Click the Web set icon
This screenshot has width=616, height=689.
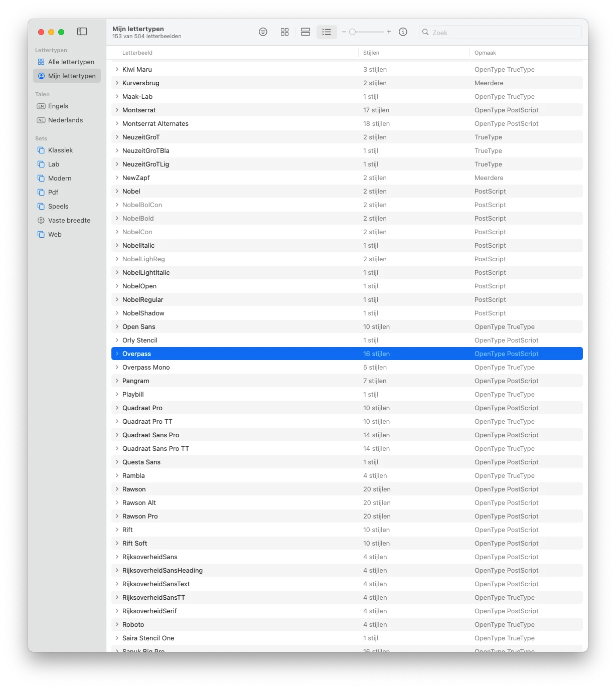click(x=41, y=234)
